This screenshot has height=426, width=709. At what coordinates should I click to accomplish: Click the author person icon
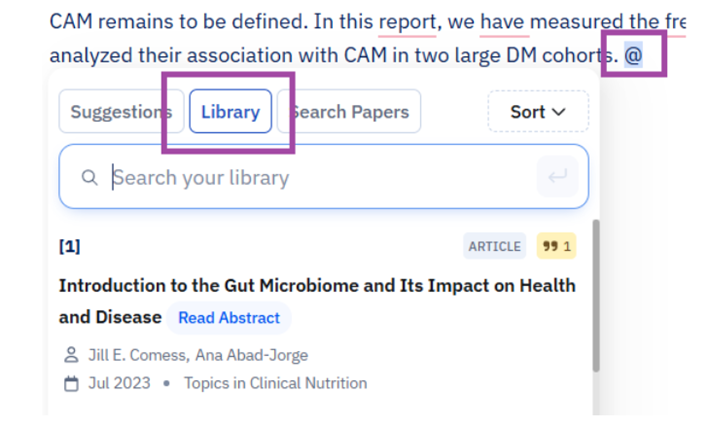71,355
